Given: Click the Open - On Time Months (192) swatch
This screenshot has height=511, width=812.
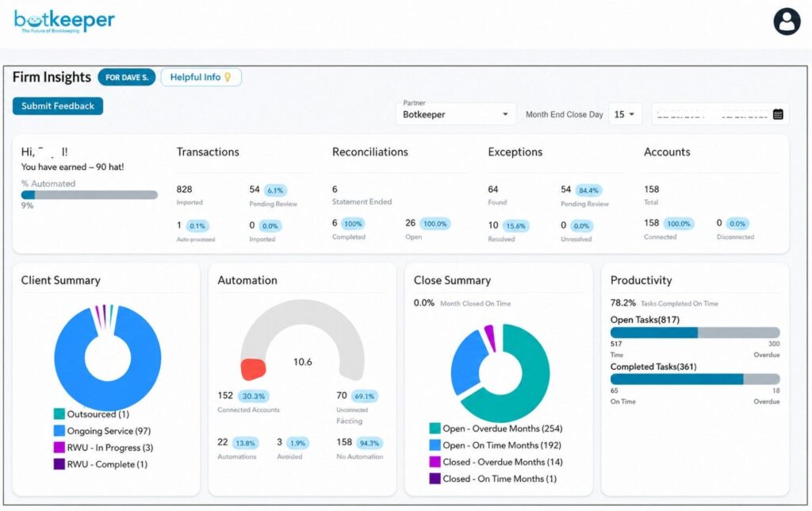Looking at the screenshot, I should 435,444.
